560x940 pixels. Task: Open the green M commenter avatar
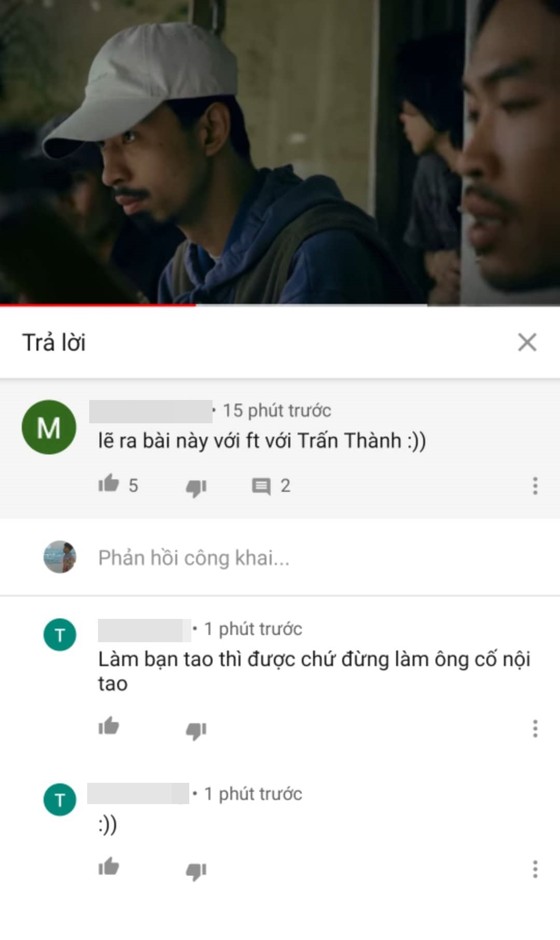click(49, 427)
